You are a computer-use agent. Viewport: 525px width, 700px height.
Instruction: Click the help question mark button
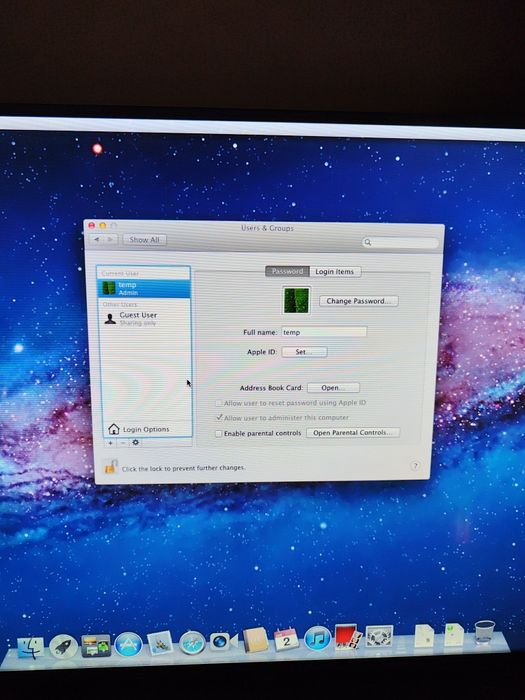(x=415, y=465)
